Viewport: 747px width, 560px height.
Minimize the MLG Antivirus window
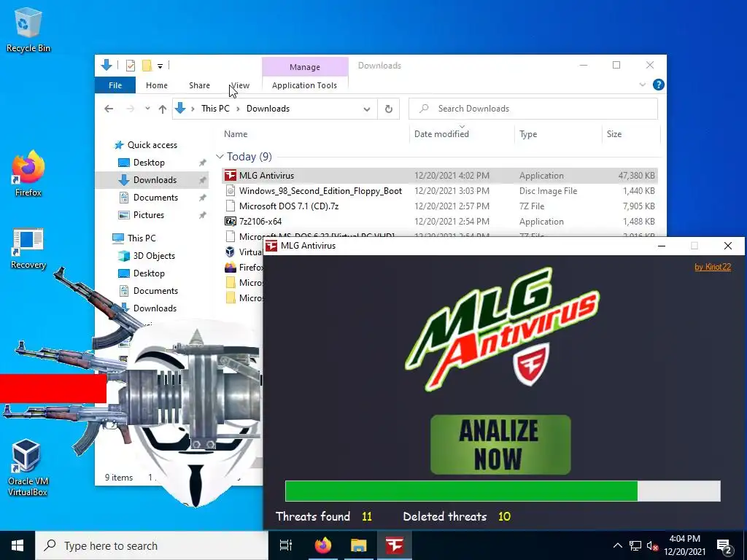point(661,246)
